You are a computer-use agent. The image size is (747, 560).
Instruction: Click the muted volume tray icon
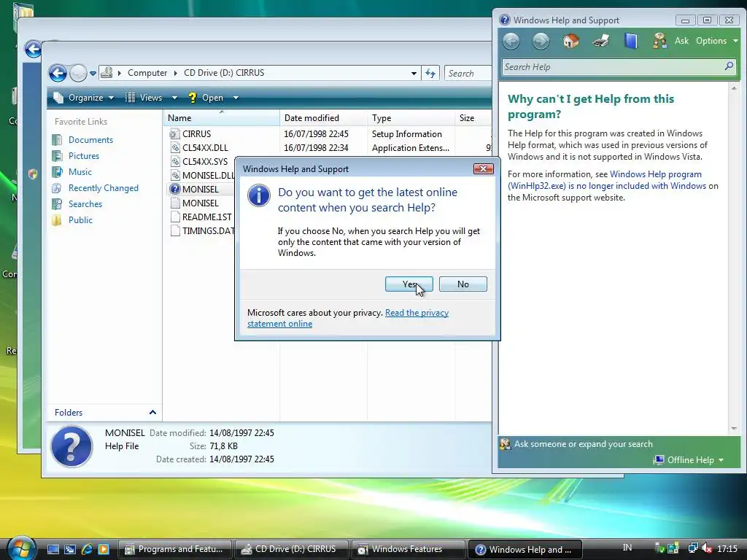pos(706,548)
